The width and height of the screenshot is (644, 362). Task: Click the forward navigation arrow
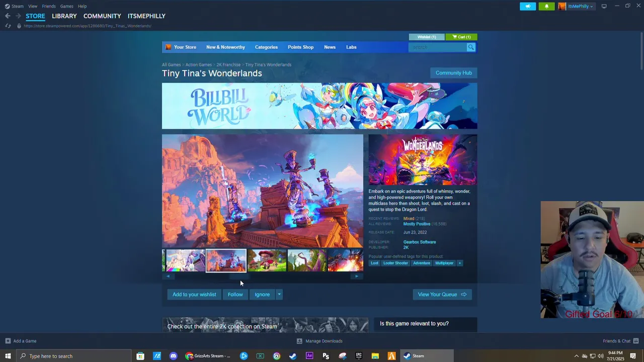[x=18, y=16]
